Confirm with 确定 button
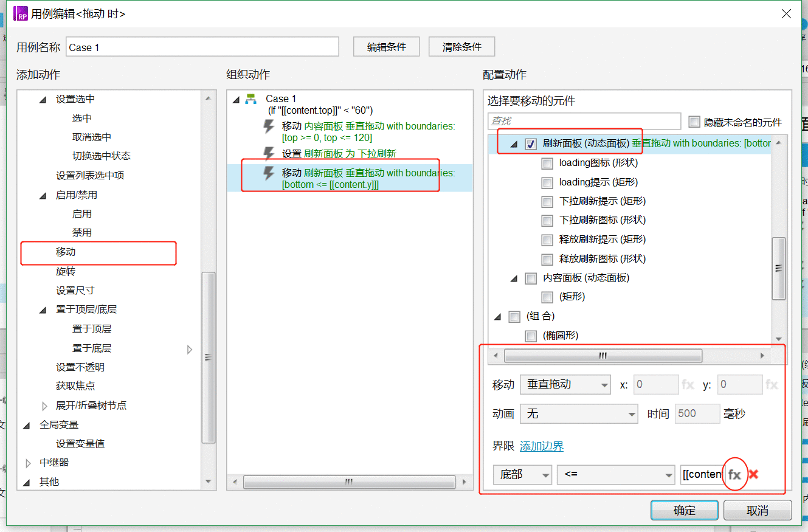This screenshot has width=808, height=532. point(685,510)
